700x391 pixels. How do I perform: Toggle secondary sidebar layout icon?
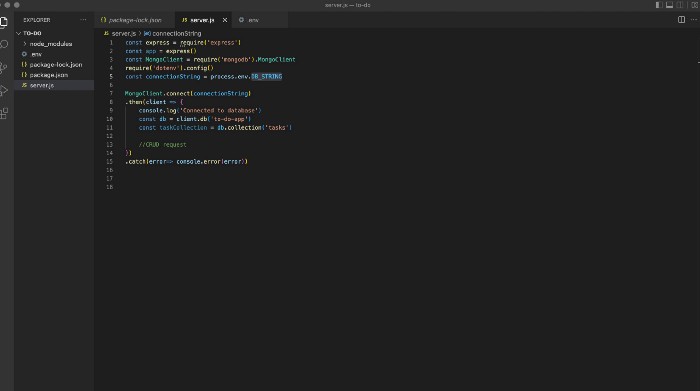point(680,5)
